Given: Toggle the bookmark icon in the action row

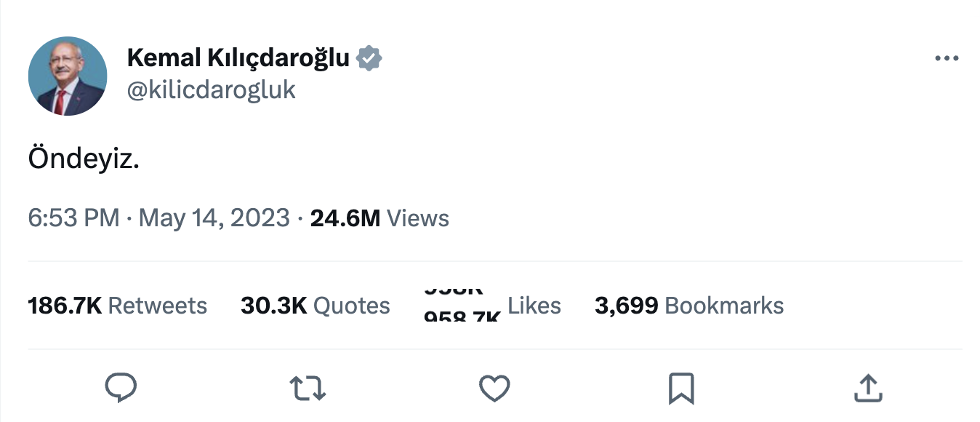Looking at the screenshot, I should [681, 388].
